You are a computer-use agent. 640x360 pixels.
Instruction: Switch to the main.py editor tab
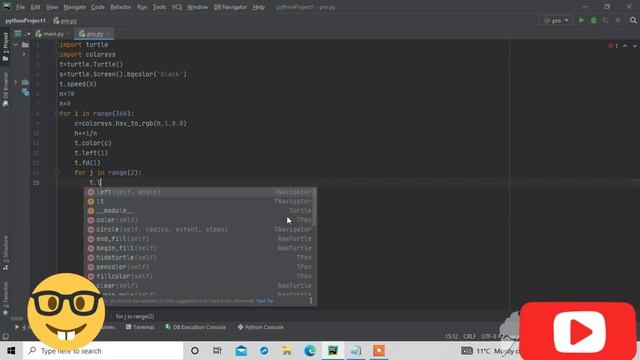coord(53,34)
